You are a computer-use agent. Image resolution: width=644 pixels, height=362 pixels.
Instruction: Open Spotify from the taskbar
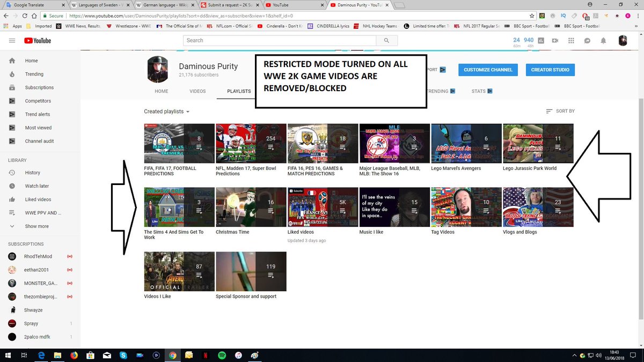click(x=222, y=355)
